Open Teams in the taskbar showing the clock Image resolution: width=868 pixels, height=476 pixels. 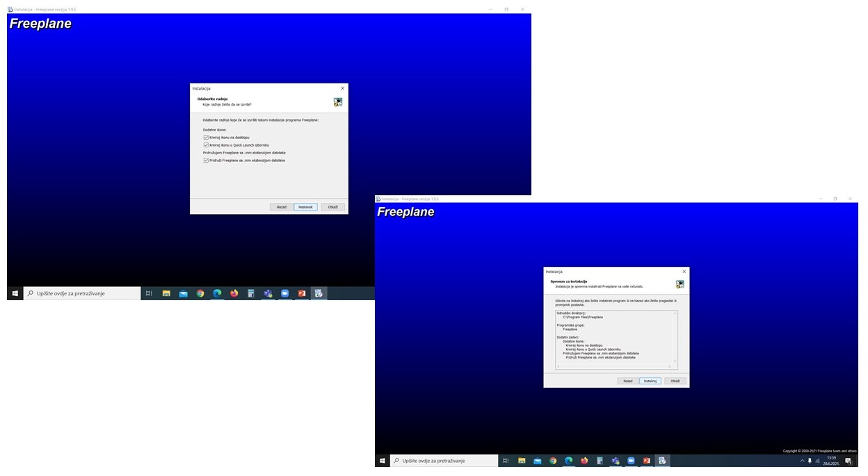[x=616, y=461]
